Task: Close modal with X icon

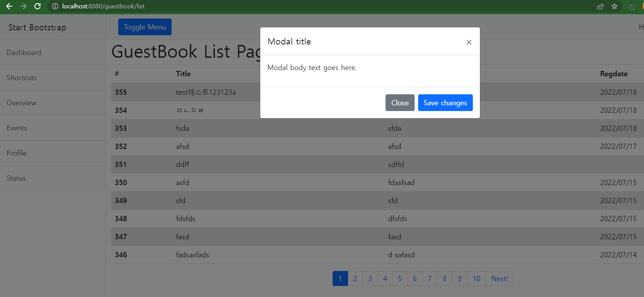Action: (469, 42)
